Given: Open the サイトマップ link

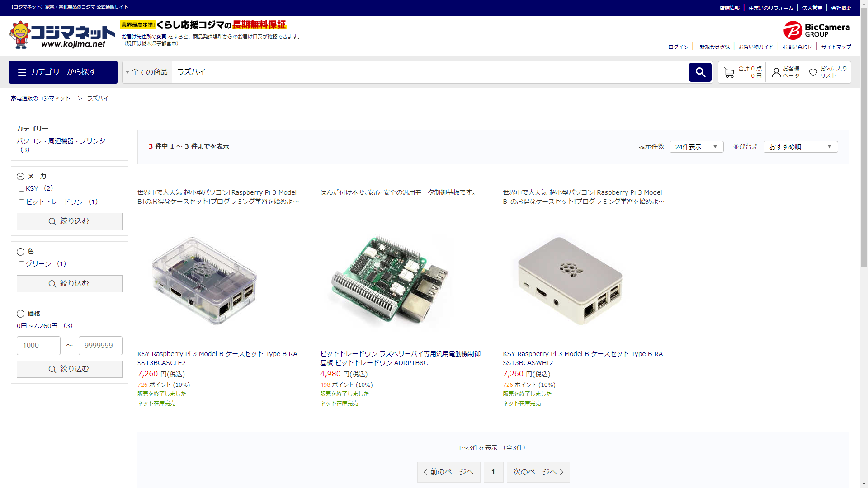Looking at the screenshot, I should pyautogui.click(x=836, y=47).
